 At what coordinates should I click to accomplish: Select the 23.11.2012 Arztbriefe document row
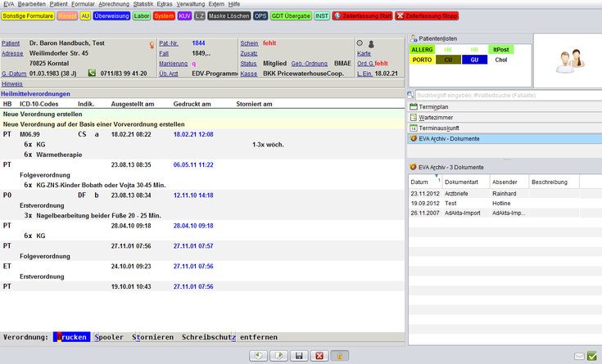505,194
